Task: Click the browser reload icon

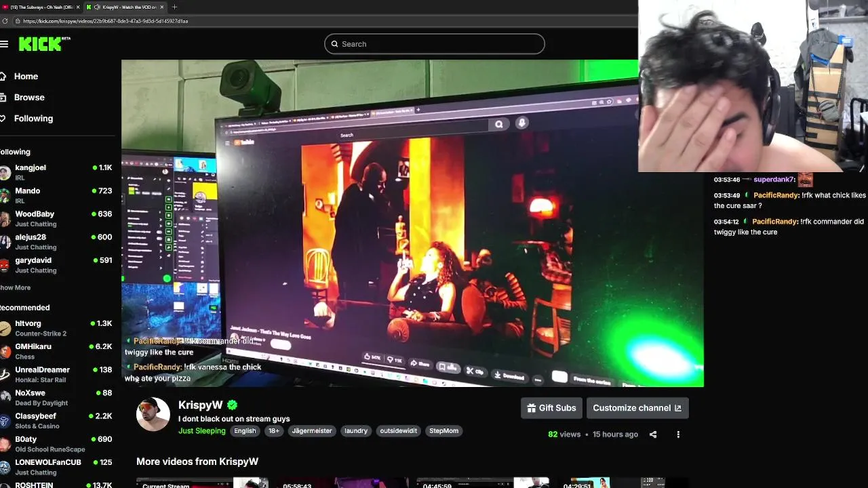Action: (x=5, y=21)
